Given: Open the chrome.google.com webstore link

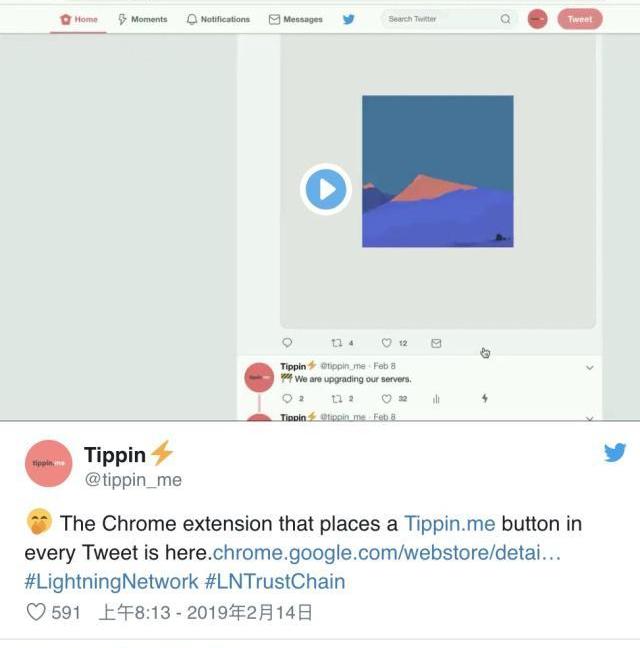Looking at the screenshot, I should click(386, 553).
